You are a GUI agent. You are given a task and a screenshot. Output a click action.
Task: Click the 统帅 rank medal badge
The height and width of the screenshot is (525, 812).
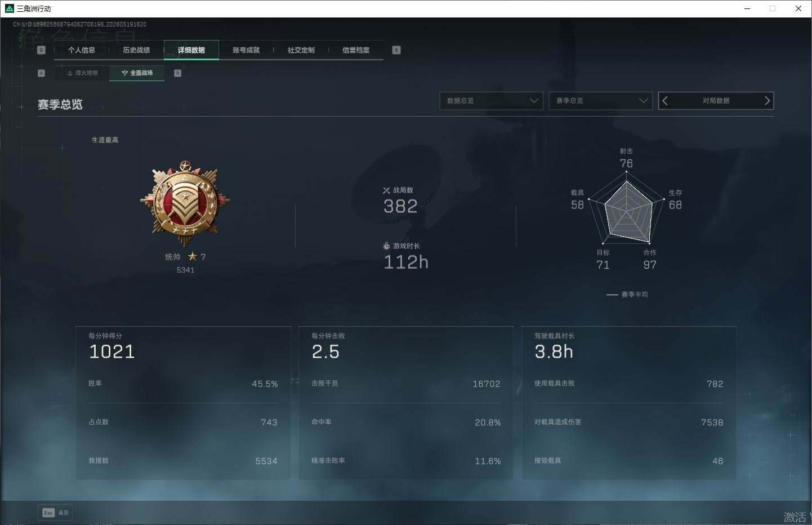coord(185,204)
